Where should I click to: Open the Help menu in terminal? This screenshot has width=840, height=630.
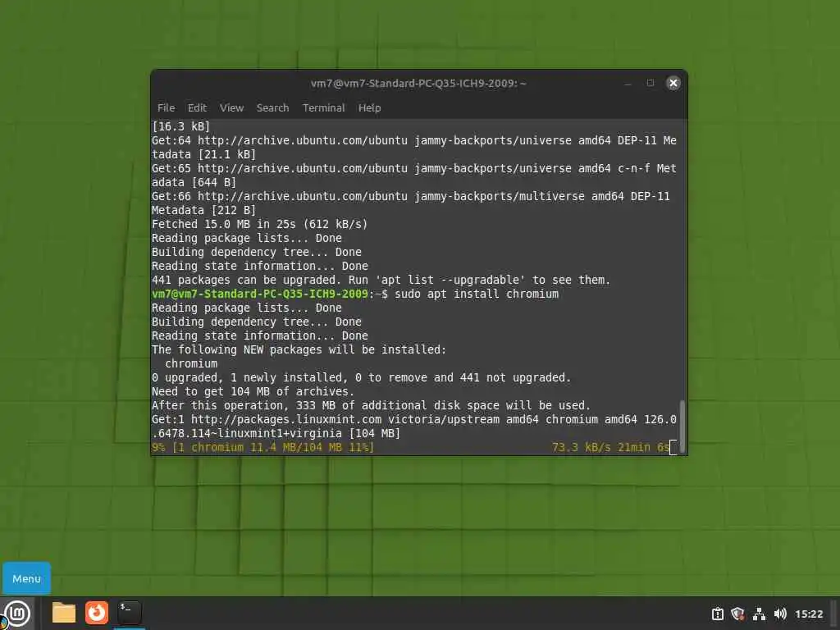369,107
